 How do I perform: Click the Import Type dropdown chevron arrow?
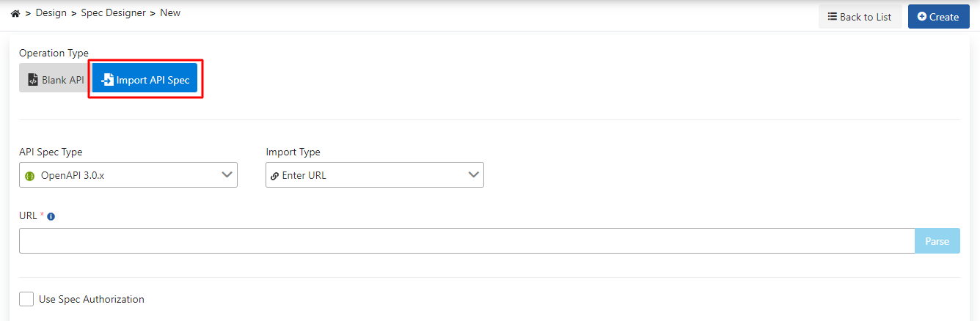(x=474, y=175)
